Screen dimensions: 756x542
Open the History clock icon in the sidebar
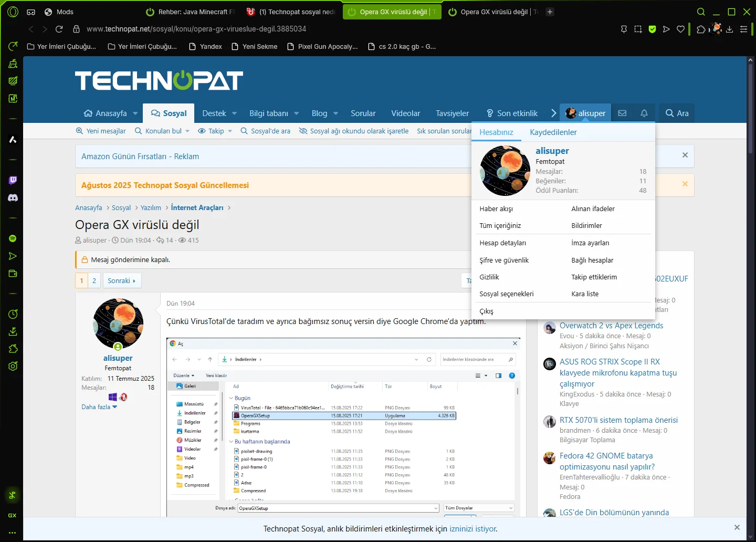point(13,314)
